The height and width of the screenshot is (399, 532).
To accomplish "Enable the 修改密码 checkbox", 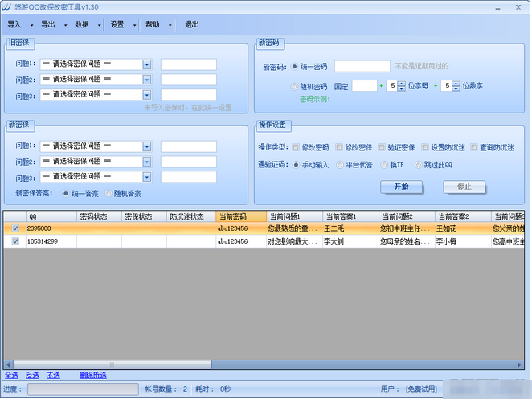I will (x=297, y=147).
